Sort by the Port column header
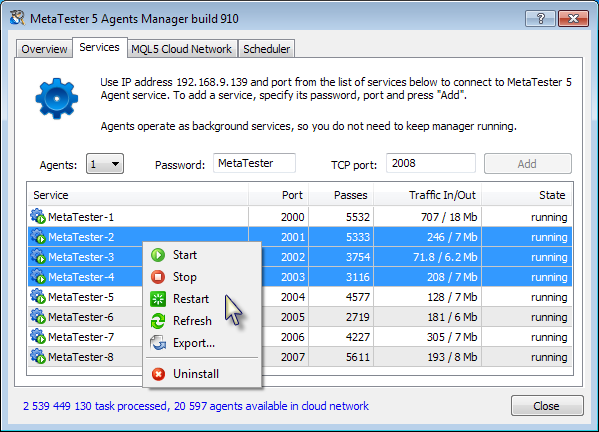Screen dimensions: 599x432 278,195
